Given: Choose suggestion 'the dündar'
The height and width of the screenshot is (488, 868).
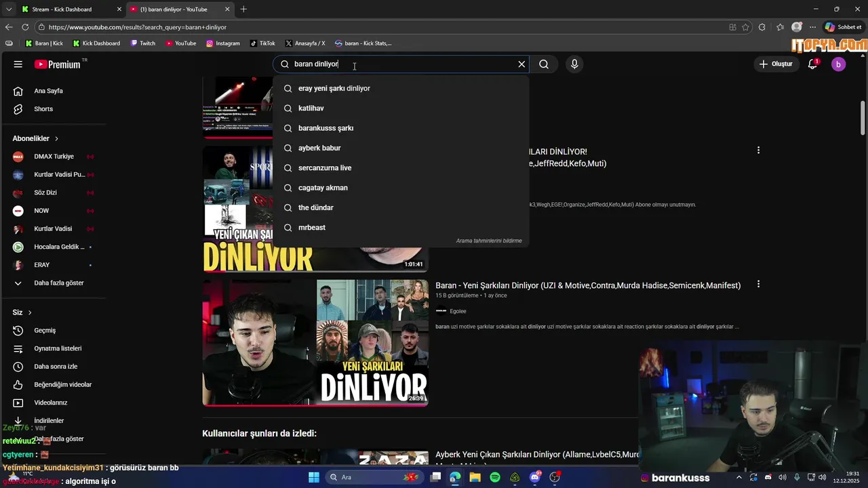Looking at the screenshot, I should [x=400, y=207].
